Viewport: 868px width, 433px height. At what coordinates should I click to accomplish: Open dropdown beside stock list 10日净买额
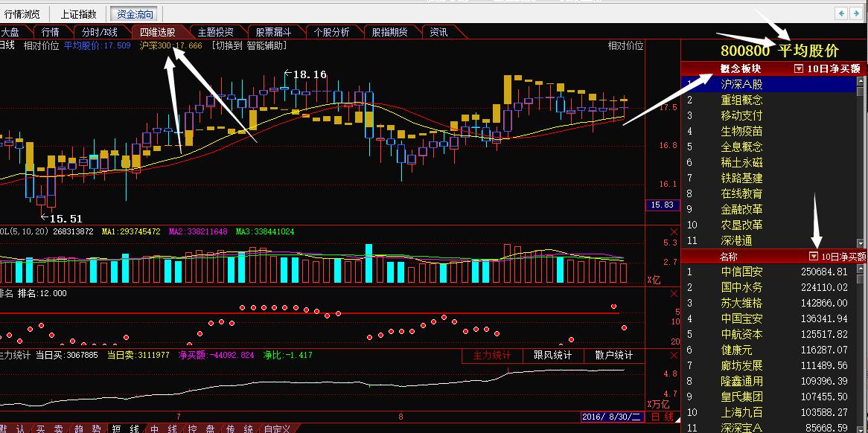click(x=814, y=257)
